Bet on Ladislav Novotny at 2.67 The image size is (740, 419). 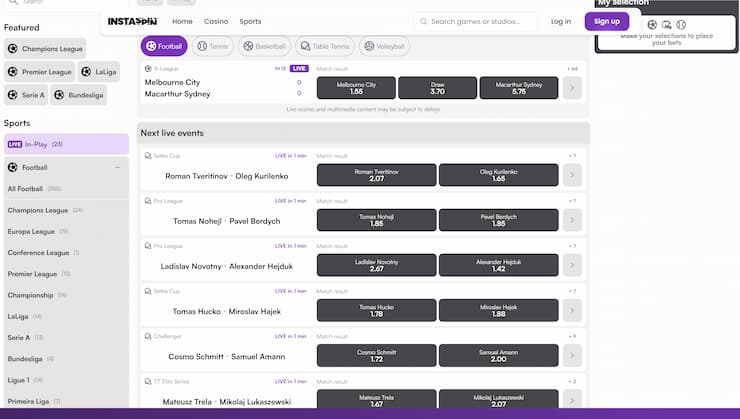click(377, 265)
